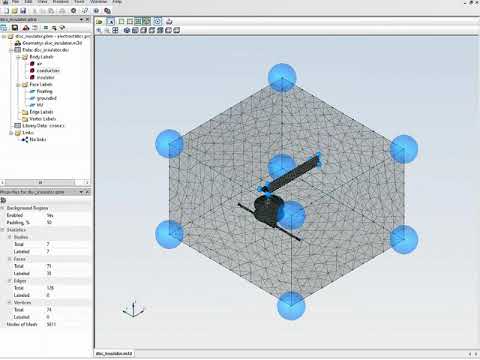Click the second square selection-mode icon
This screenshot has width=480, height=360.
pyautogui.click(x=130, y=22)
